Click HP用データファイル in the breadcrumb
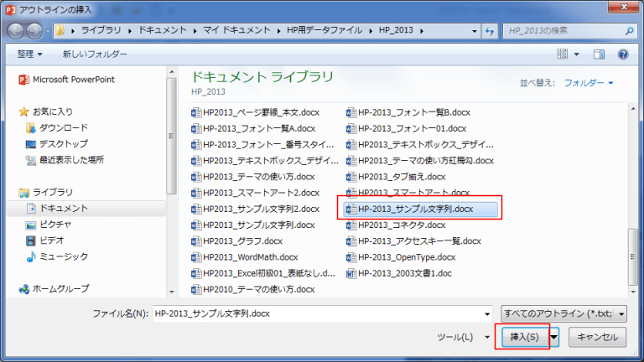This screenshot has height=362, width=644. click(x=325, y=30)
